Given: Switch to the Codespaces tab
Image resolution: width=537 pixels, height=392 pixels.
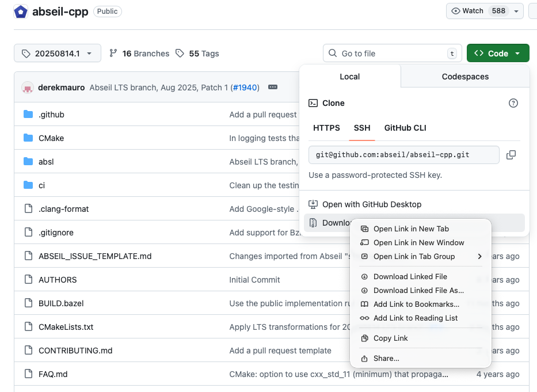Looking at the screenshot, I should coord(465,77).
